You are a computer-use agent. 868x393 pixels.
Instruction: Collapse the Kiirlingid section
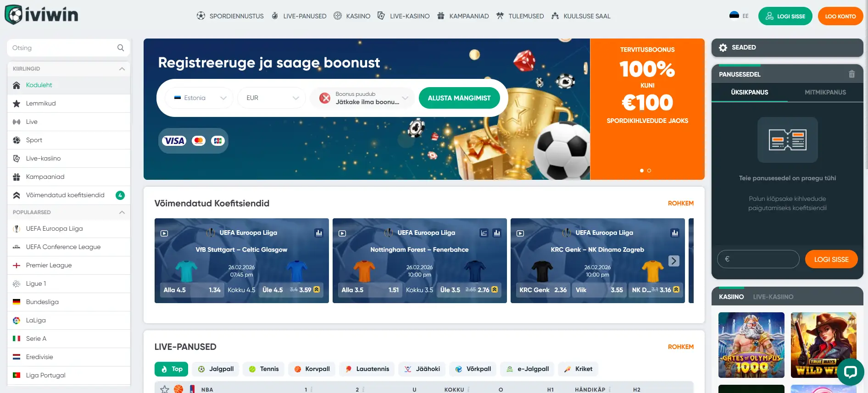(x=122, y=69)
